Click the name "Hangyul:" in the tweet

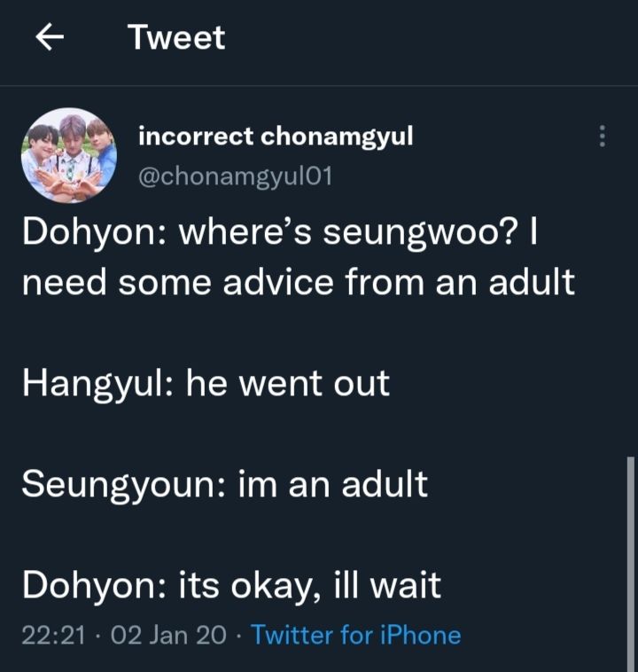click(x=98, y=384)
